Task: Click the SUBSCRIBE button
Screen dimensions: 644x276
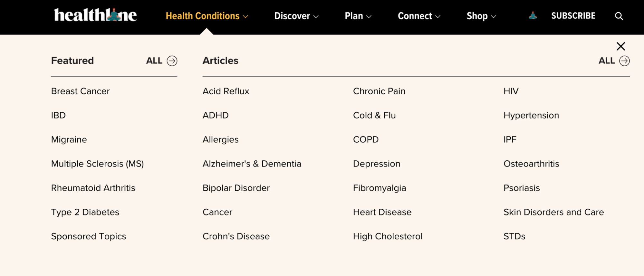Action: pyautogui.click(x=573, y=15)
